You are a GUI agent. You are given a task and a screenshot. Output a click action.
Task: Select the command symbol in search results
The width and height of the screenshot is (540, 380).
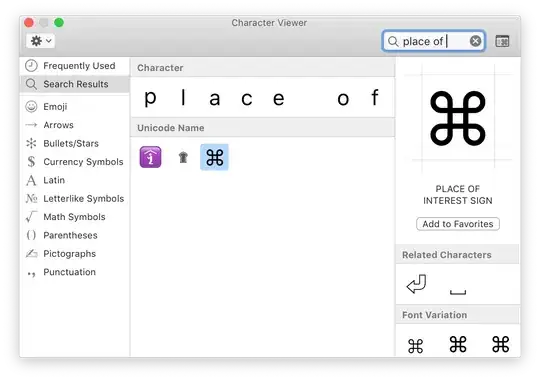[214, 157]
